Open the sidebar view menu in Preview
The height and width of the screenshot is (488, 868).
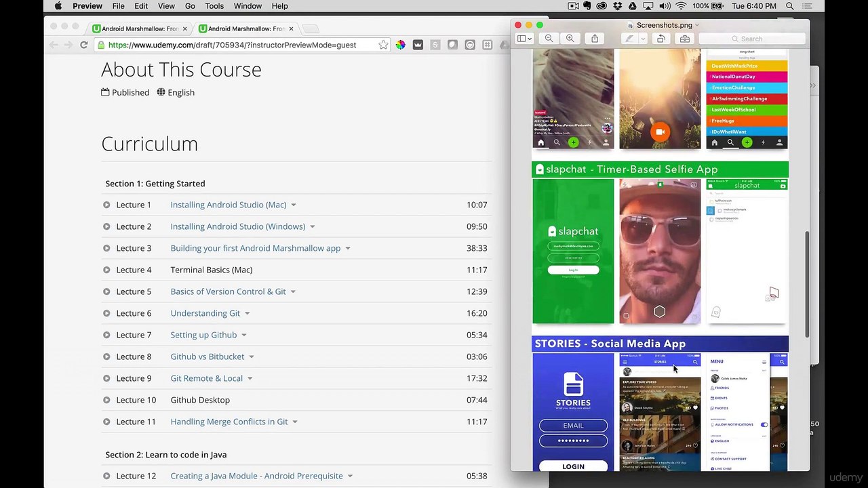(x=524, y=39)
